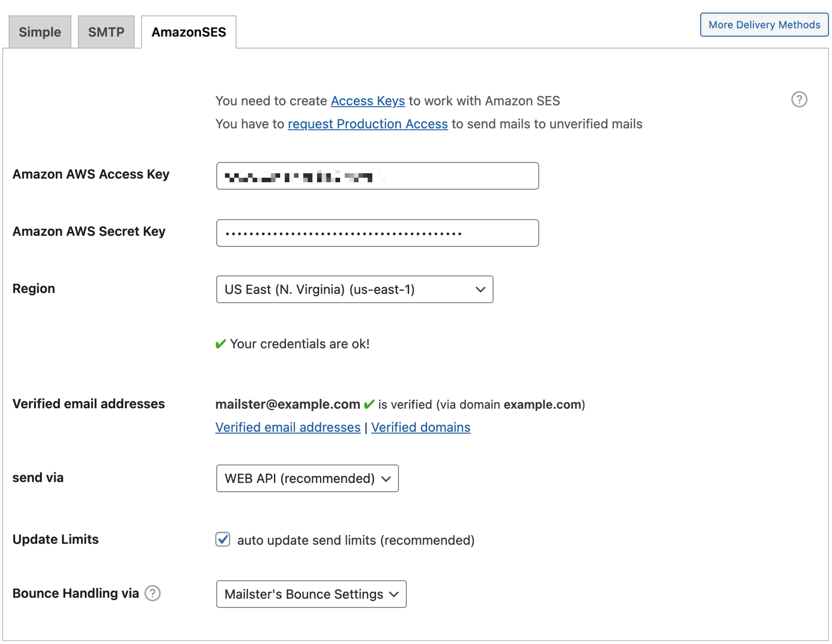This screenshot has width=832, height=644.
Task: Click green checkmark beside mailster@example.com
Action: pyautogui.click(x=369, y=404)
